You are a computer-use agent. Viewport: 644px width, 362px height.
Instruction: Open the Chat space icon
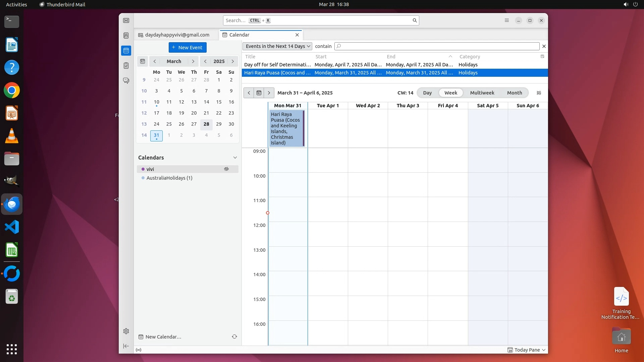(126, 81)
